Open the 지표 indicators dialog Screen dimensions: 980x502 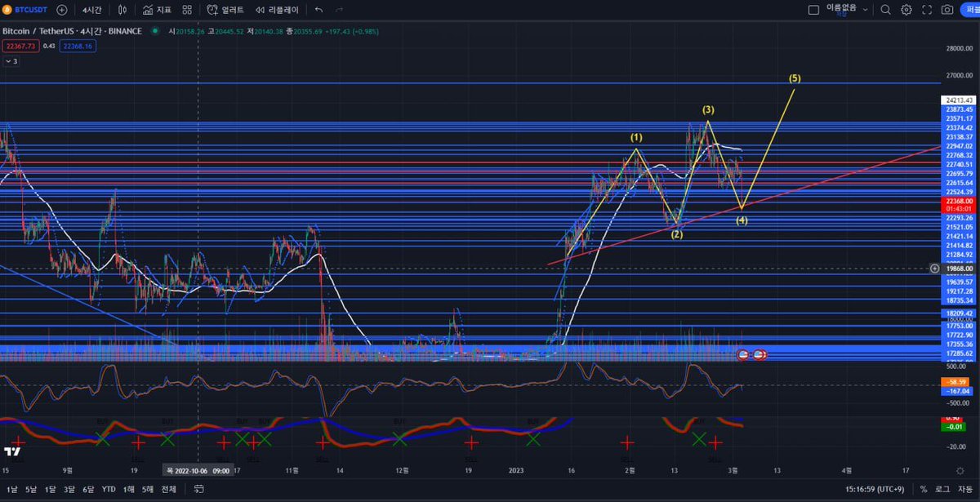tap(157, 10)
